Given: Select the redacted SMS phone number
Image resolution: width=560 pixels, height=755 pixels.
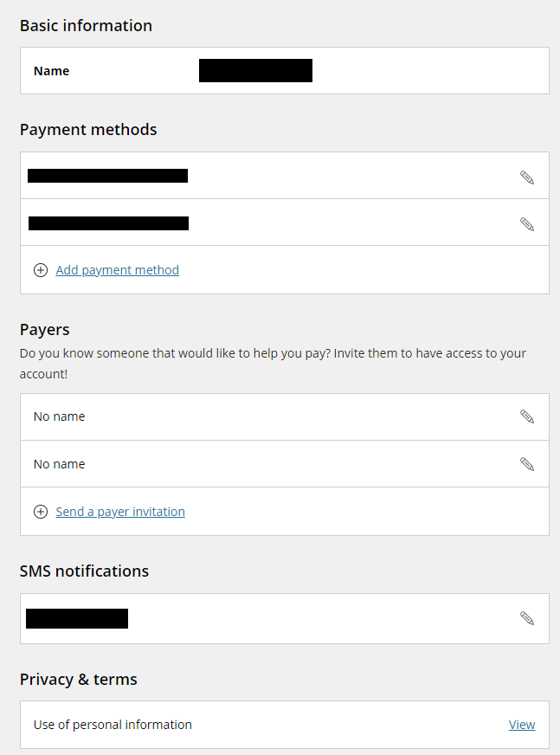Looking at the screenshot, I should [x=77, y=618].
